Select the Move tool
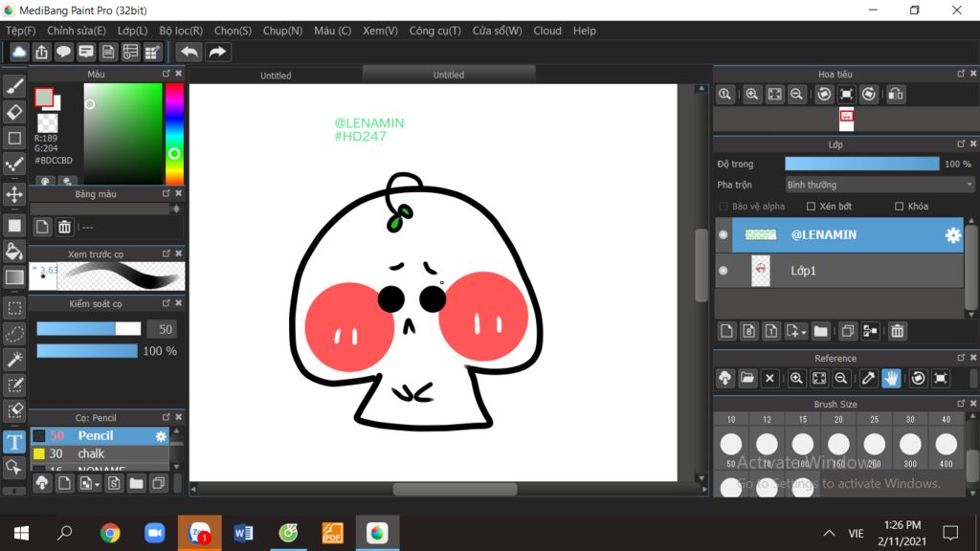The image size is (980, 551). (x=14, y=194)
